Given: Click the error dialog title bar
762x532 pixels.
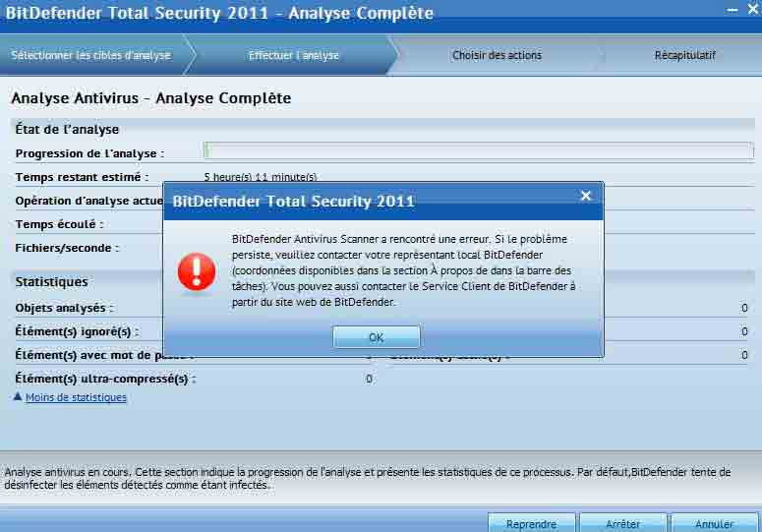Looking at the screenshot, I should tap(383, 202).
